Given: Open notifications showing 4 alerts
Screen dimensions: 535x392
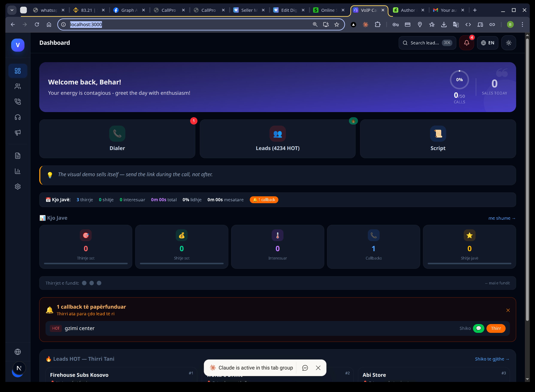Looking at the screenshot, I should tap(466, 43).
